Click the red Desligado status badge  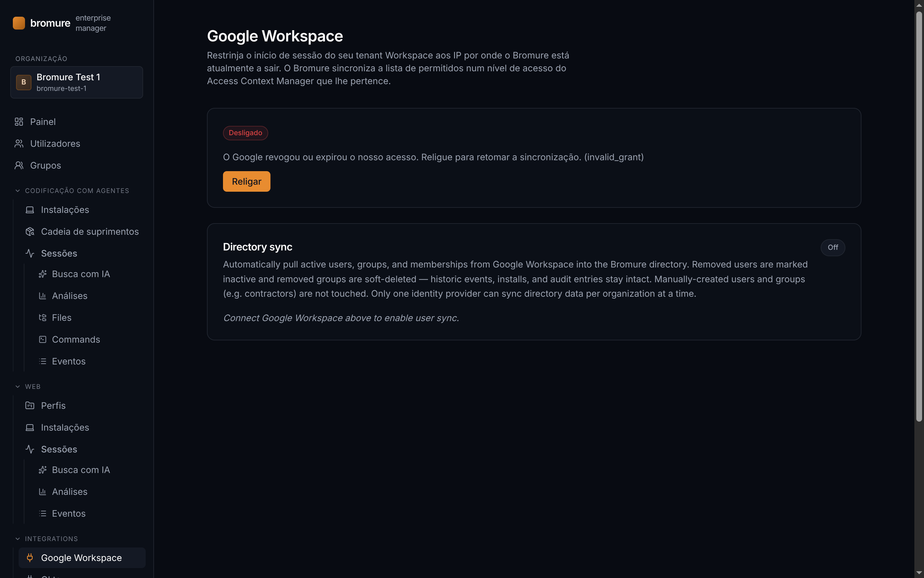coord(245,133)
